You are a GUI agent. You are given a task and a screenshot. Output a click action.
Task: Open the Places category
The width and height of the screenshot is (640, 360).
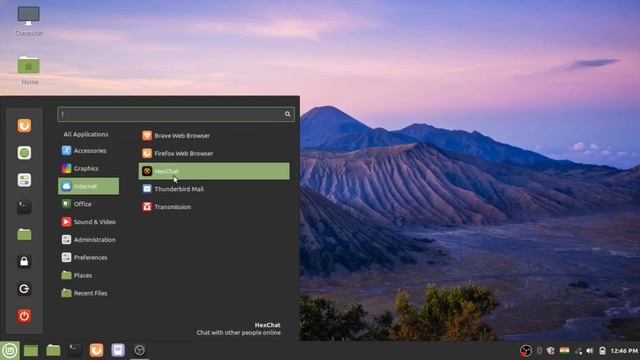click(x=89, y=276)
